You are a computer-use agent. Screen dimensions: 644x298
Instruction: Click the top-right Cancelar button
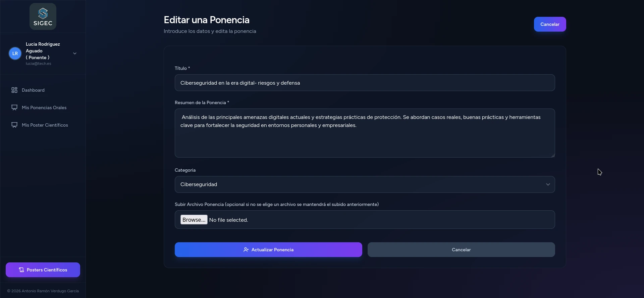coord(550,24)
